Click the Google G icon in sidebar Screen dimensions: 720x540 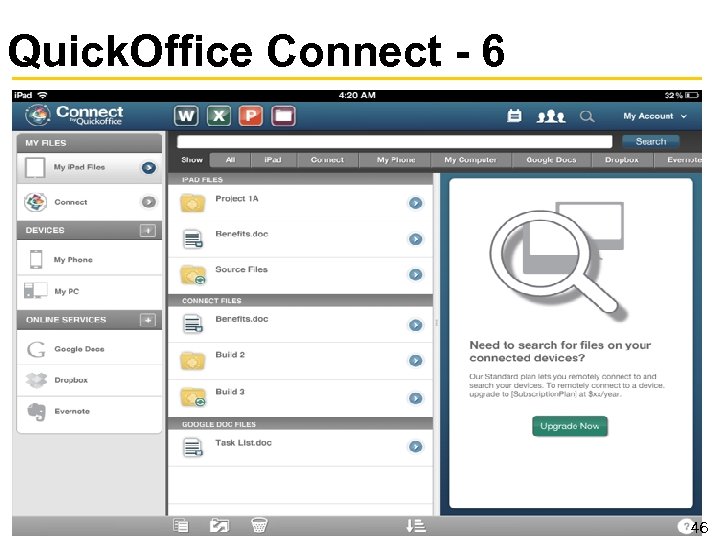coord(36,349)
